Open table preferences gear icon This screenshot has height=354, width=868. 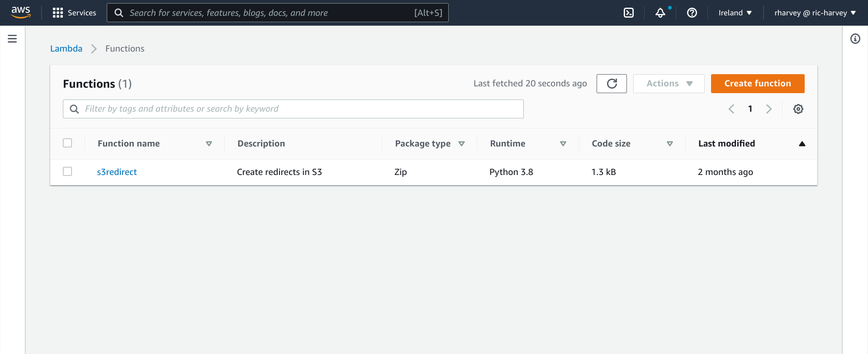(798, 109)
